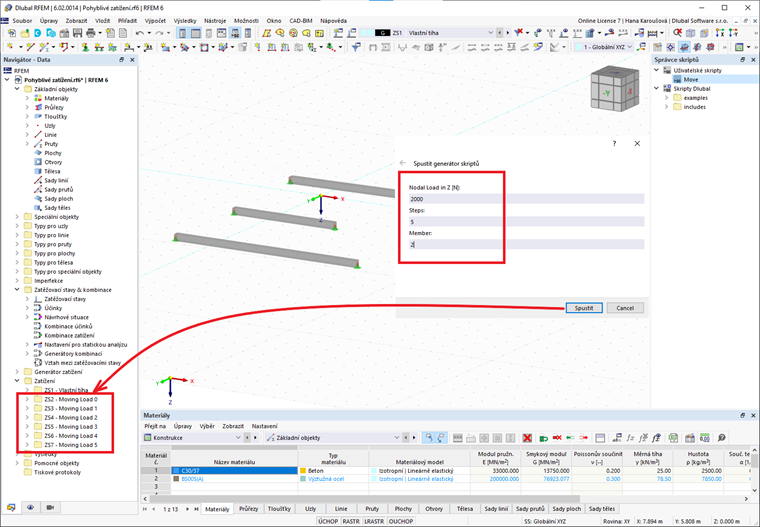760x527 pixels.
Task: Toggle the Tables panel toolbar button
Action: click(195, 33)
